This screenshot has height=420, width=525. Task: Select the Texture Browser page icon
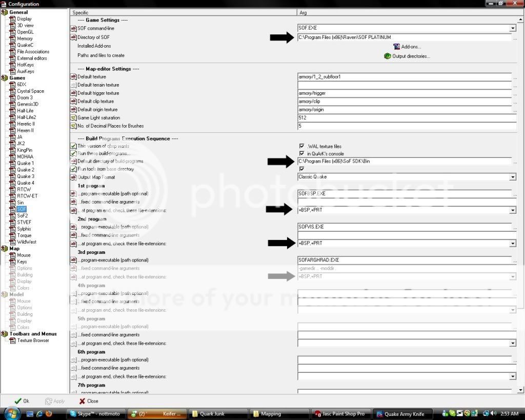12,341
